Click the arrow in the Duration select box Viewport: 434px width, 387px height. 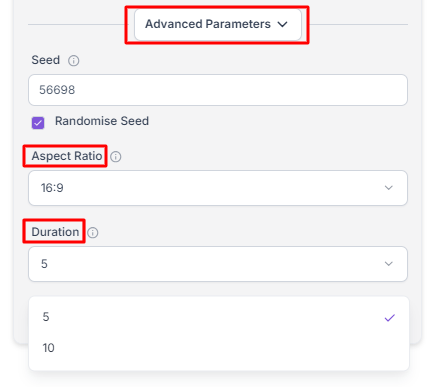(389, 264)
